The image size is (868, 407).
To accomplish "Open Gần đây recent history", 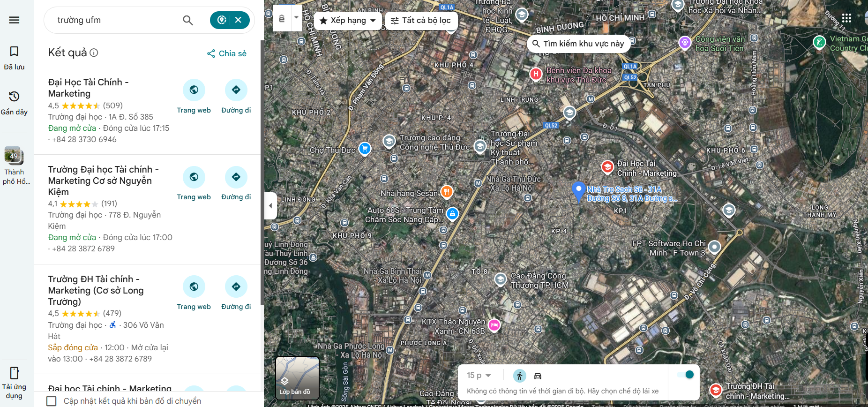I will [x=14, y=103].
